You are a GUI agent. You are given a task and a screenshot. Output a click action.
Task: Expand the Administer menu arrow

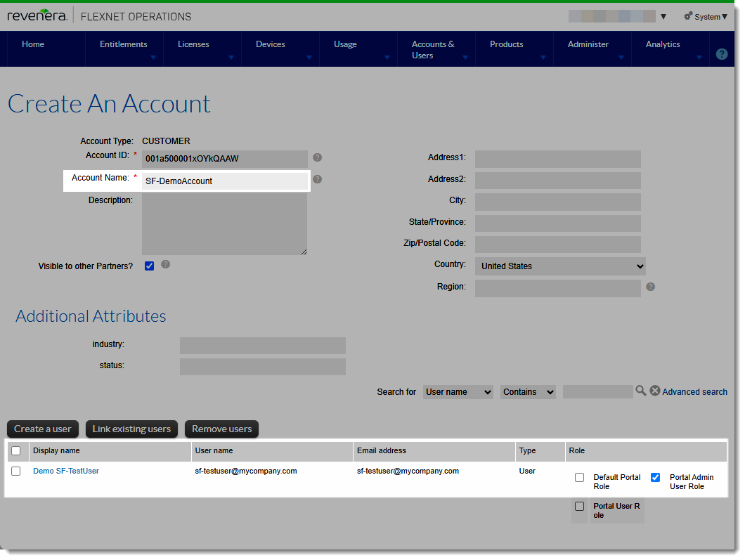(x=621, y=58)
